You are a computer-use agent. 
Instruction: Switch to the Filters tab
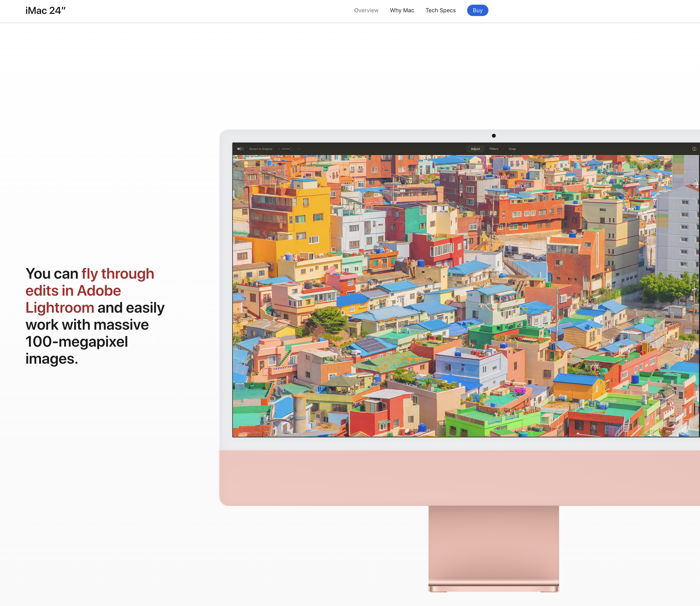pyautogui.click(x=493, y=149)
